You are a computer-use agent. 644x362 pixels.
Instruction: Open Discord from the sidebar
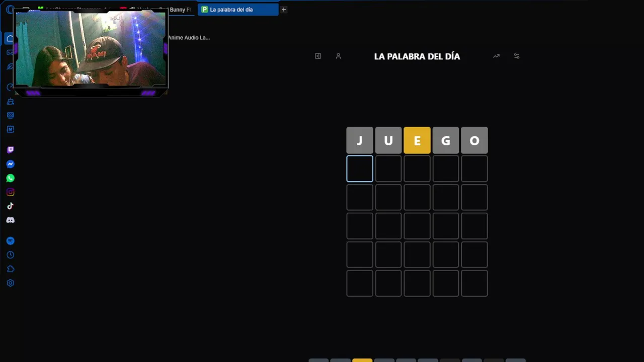point(10,220)
